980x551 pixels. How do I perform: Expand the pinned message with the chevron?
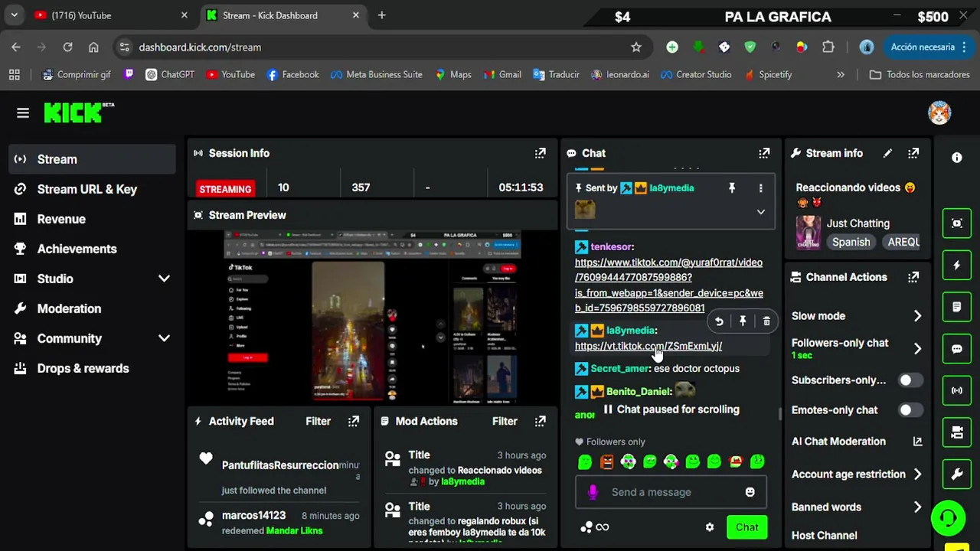[760, 212]
